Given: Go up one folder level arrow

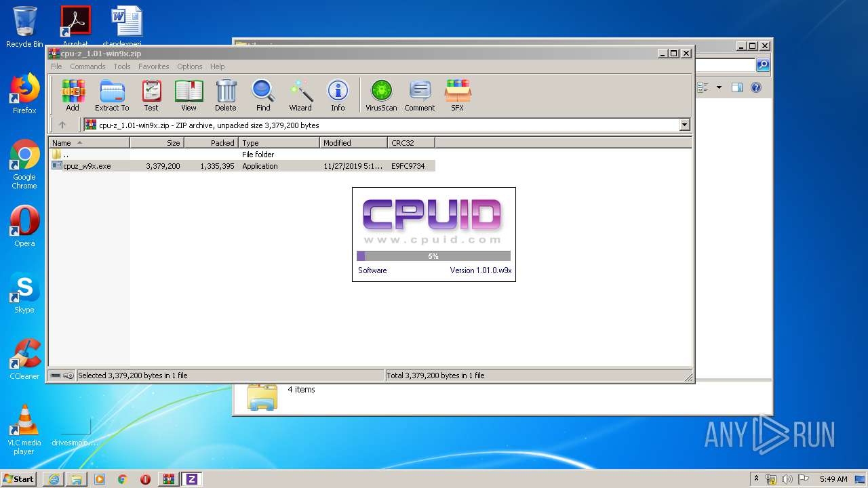Looking at the screenshot, I should 62,125.
